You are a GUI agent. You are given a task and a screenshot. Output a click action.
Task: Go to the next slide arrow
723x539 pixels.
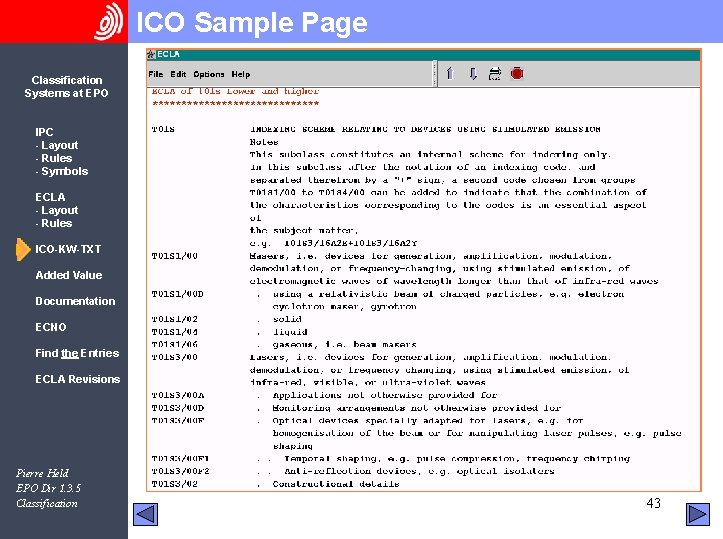coord(698,514)
